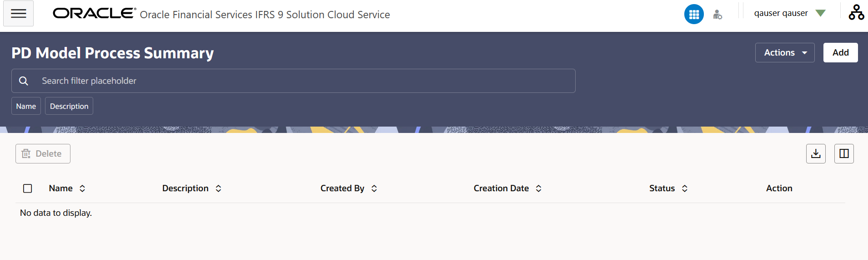868x260 pixels.
Task: Click the Created By column header
Action: (x=342, y=189)
